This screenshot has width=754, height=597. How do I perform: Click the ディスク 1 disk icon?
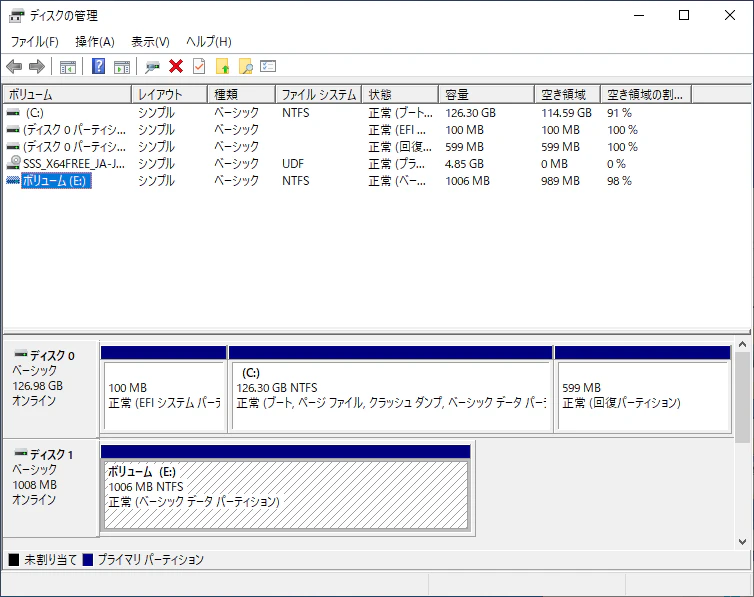tap(21, 453)
